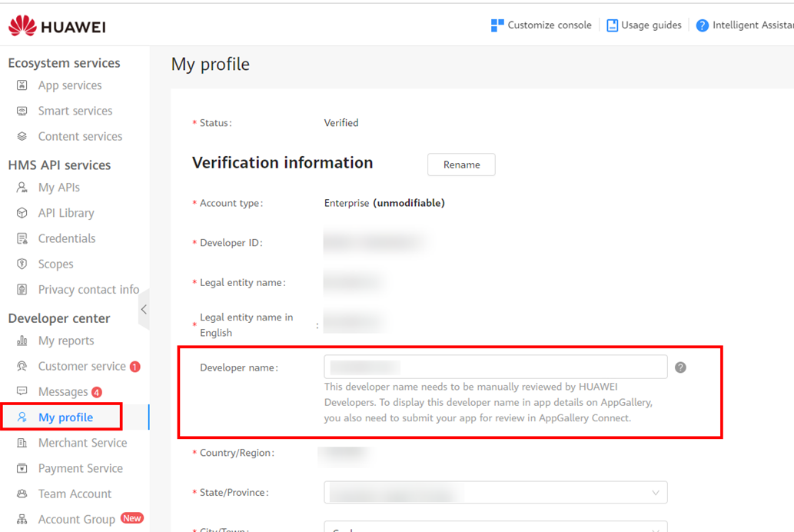This screenshot has width=794, height=532.
Task: Open the API Library sidebar icon
Action: [22, 213]
